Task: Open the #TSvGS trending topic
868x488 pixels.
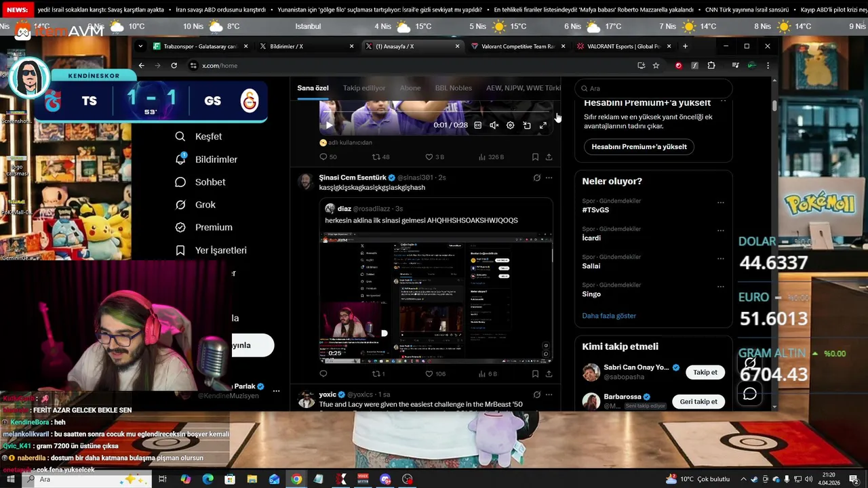Action: [595, 210]
